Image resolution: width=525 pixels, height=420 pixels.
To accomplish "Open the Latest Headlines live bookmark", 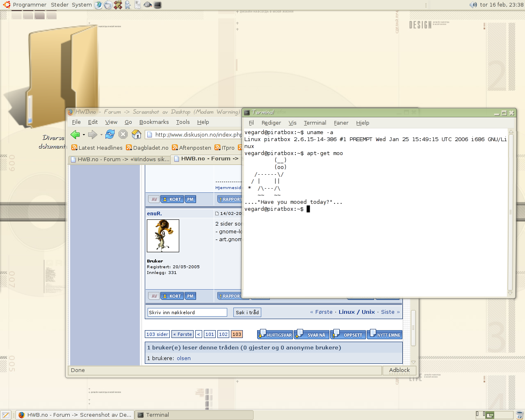I will pyautogui.click(x=97, y=148).
